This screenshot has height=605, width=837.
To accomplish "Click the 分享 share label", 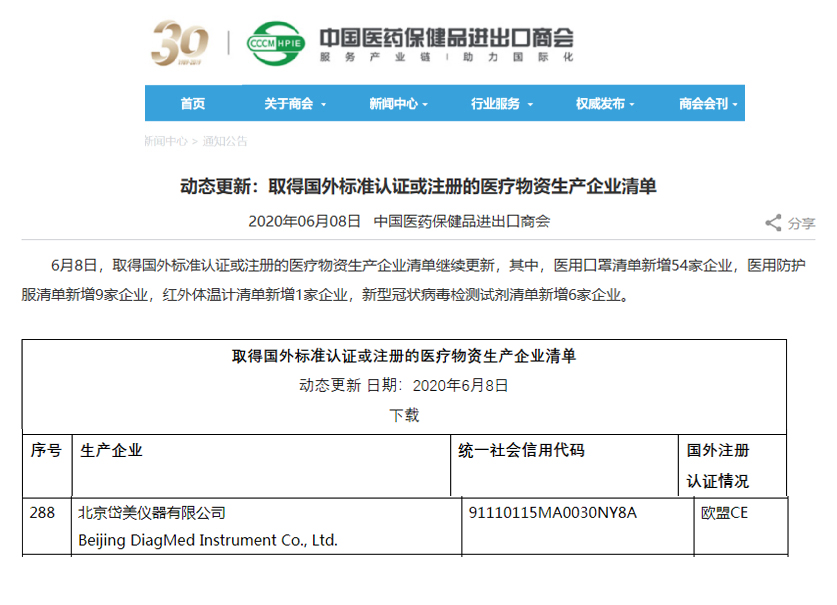I will point(802,223).
